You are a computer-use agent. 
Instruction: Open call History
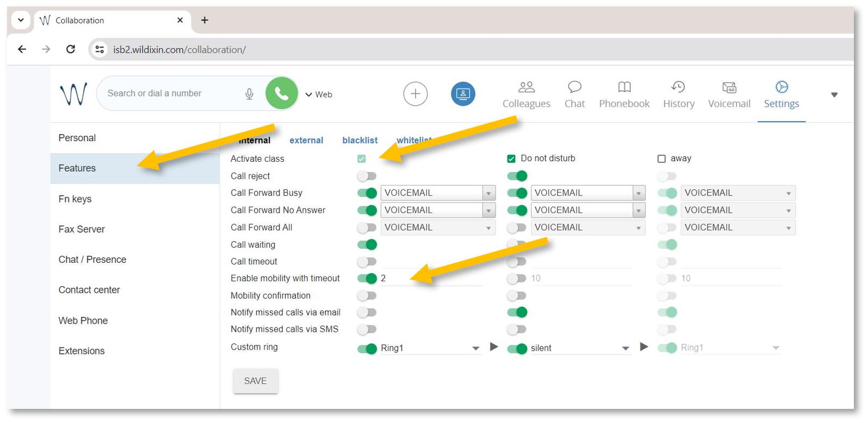click(679, 94)
